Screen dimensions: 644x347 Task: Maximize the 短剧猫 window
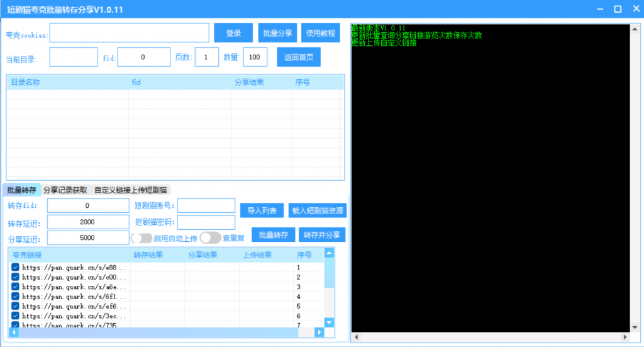618,9
